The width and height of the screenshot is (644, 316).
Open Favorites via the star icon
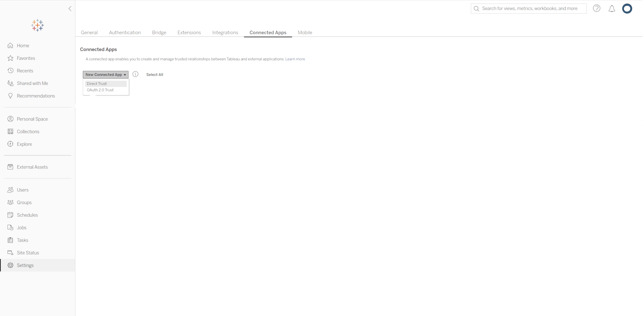coord(10,58)
